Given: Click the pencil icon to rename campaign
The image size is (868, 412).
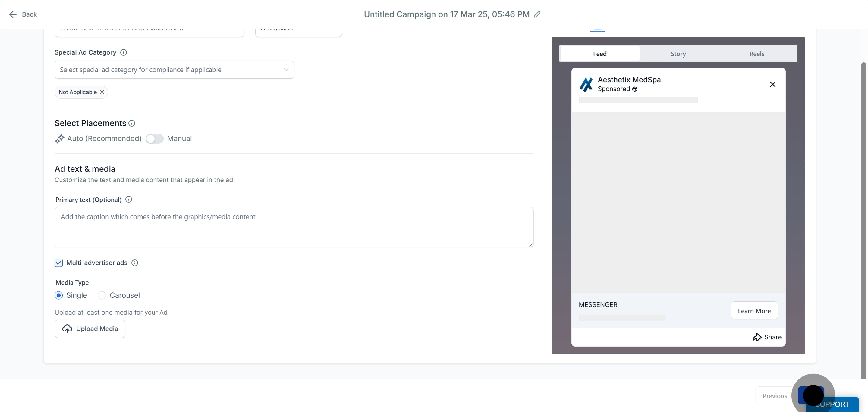Looking at the screenshot, I should [x=537, y=14].
